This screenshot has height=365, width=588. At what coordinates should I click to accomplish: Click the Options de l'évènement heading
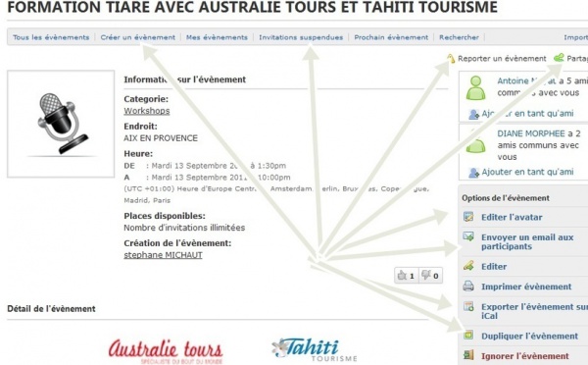506,198
